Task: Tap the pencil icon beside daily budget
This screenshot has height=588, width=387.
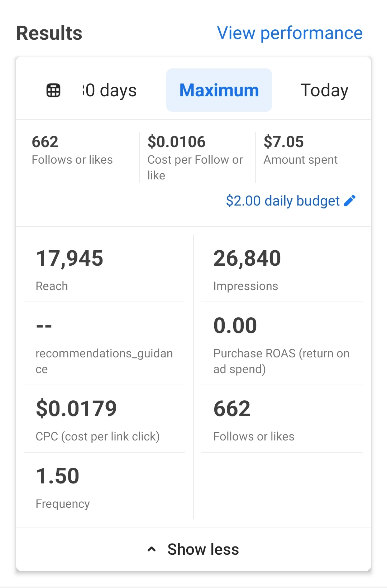Action: coord(350,201)
